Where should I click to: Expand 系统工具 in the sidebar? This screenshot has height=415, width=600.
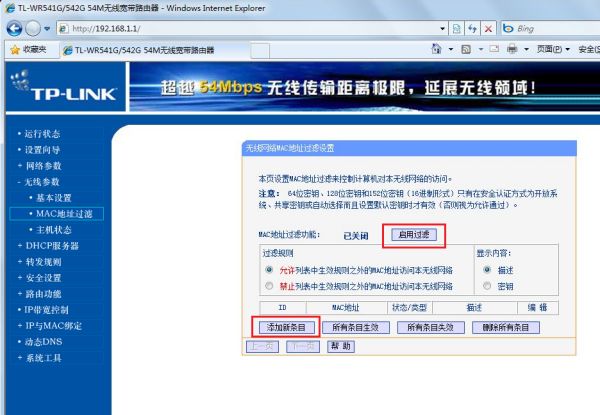pyautogui.click(x=43, y=358)
